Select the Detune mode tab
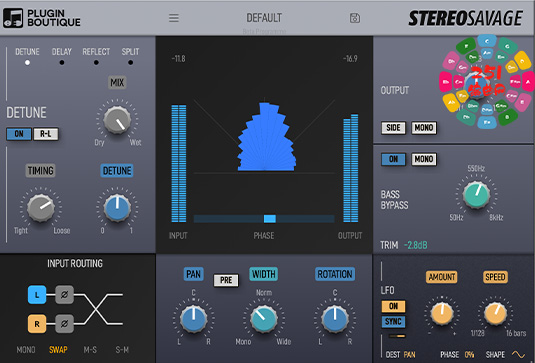The image size is (535, 363). tap(27, 56)
